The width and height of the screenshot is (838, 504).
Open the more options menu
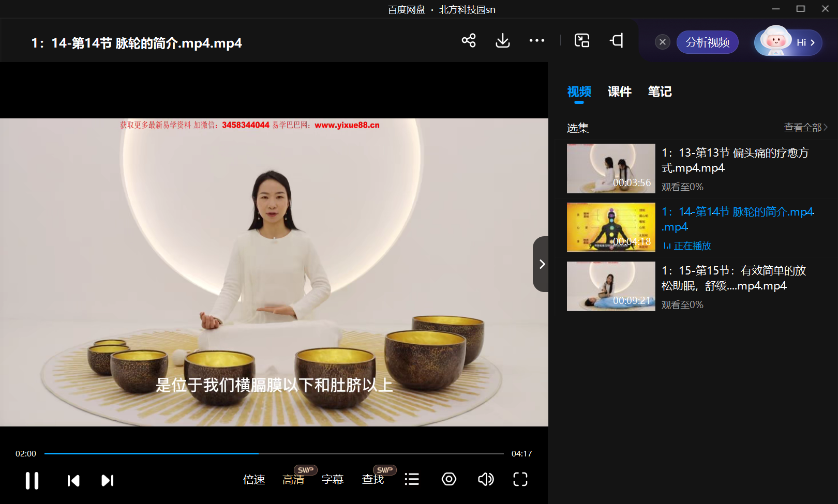[x=537, y=41]
